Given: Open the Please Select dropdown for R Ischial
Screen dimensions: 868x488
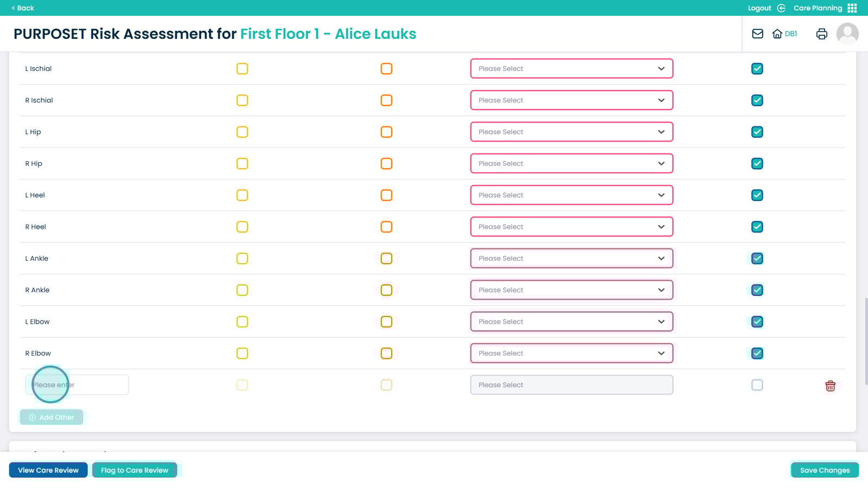Looking at the screenshot, I should pyautogui.click(x=571, y=100).
